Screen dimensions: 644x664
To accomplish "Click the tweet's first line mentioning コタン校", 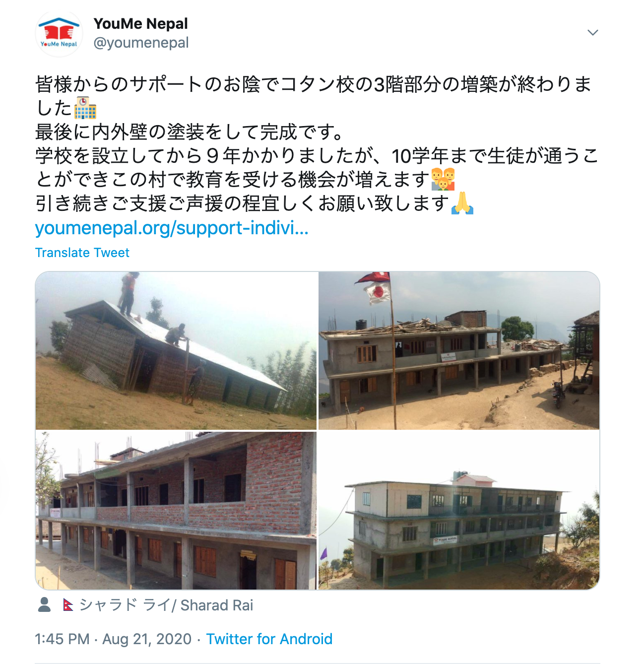I will [x=314, y=84].
